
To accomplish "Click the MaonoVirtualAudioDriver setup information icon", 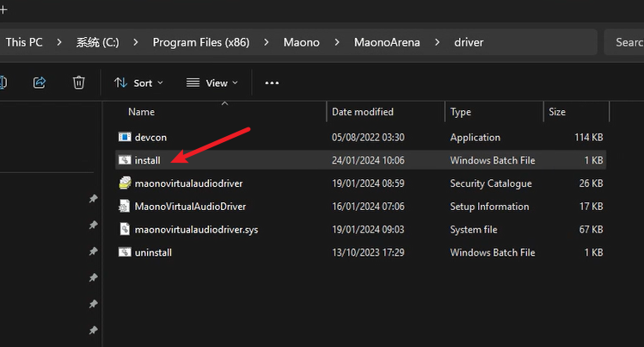I will click(124, 207).
